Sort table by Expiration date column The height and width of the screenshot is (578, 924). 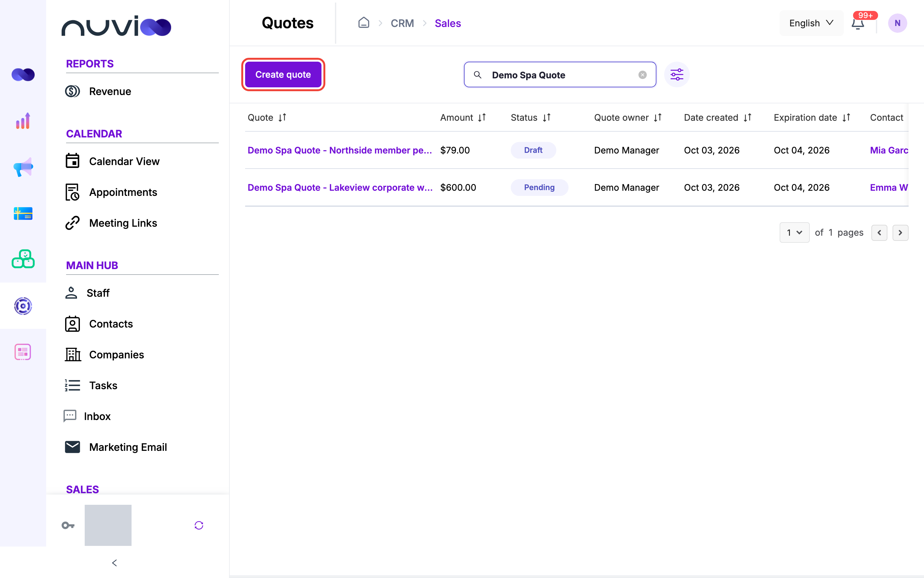pyautogui.click(x=846, y=117)
